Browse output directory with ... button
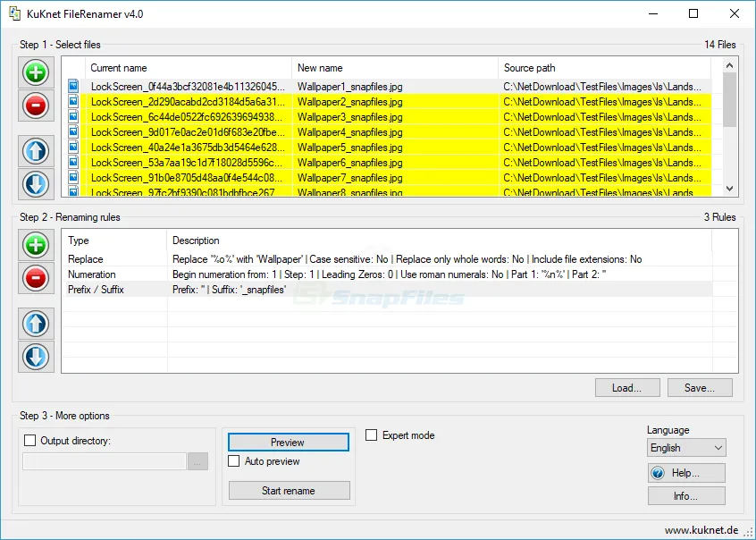 click(x=197, y=461)
